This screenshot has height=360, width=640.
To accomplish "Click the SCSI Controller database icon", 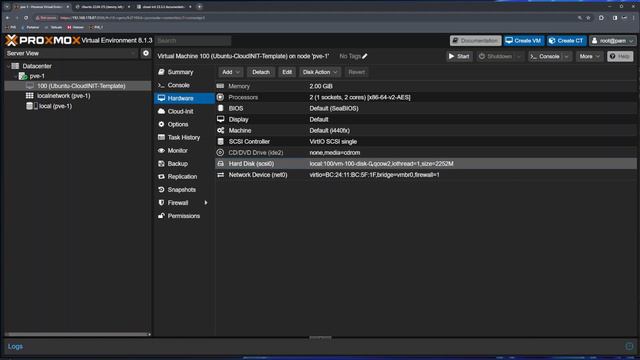I will tap(220, 141).
